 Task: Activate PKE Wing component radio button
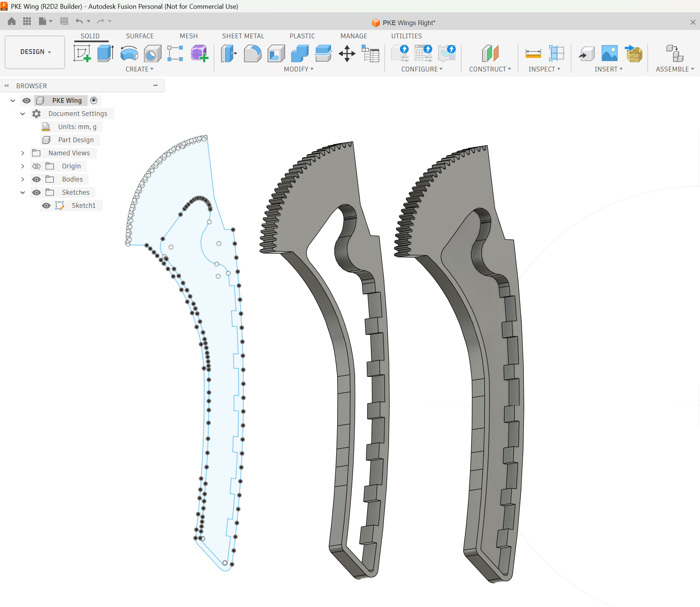click(94, 100)
